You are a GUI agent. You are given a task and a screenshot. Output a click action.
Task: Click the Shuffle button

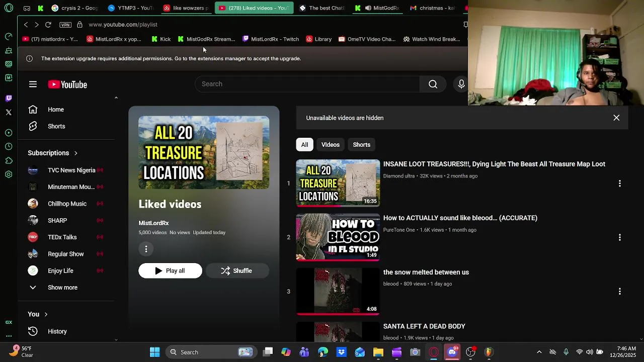pyautogui.click(x=237, y=270)
